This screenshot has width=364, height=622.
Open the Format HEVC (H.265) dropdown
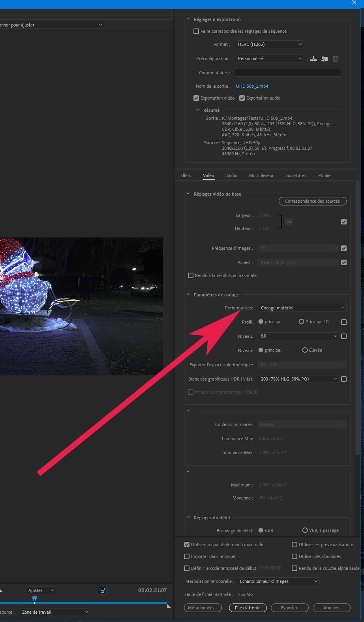(269, 44)
